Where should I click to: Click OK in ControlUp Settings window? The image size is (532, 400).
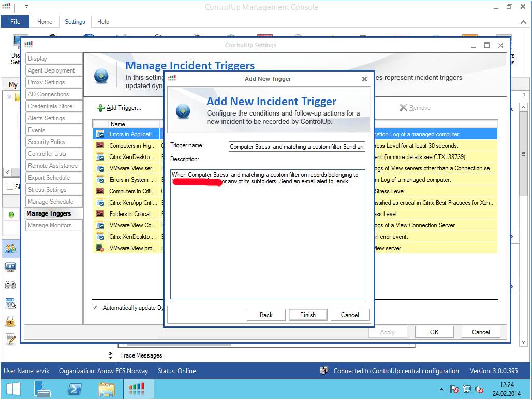click(x=434, y=332)
